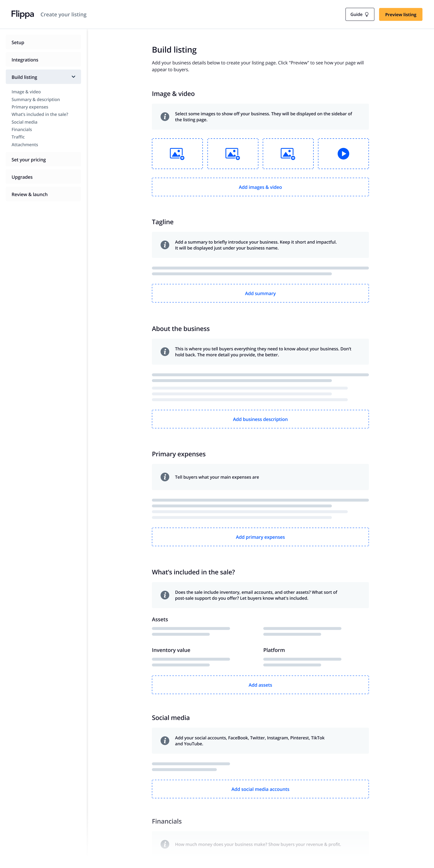The width and height of the screenshot is (434, 868).
Task: Click the info icon in Primary expenses note
Action: (165, 477)
